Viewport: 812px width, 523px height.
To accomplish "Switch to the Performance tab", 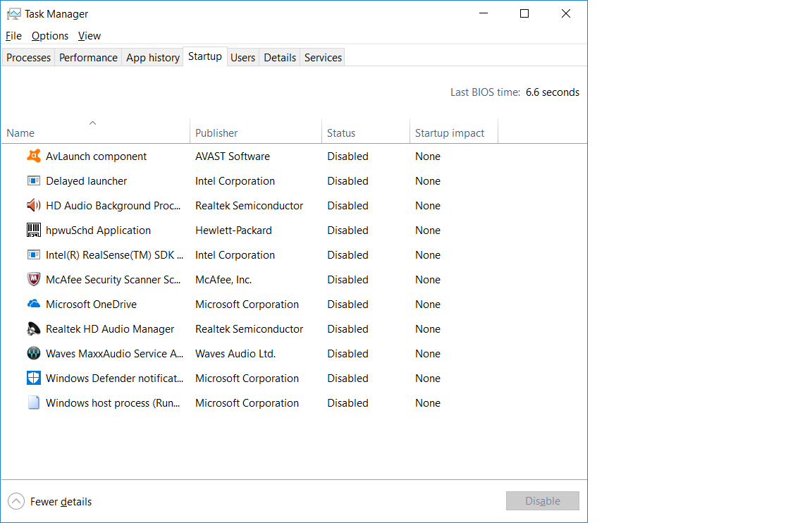I will (x=88, y=58).
